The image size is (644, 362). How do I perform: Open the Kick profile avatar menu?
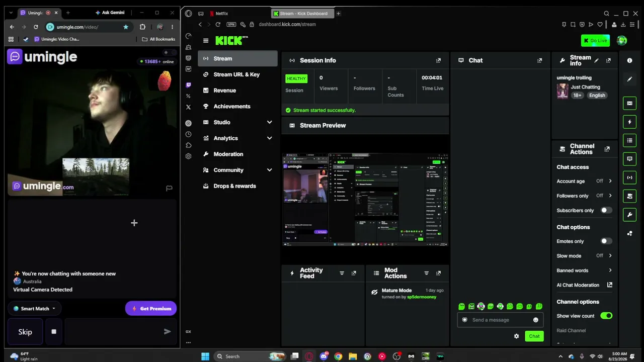pos(622,41)
